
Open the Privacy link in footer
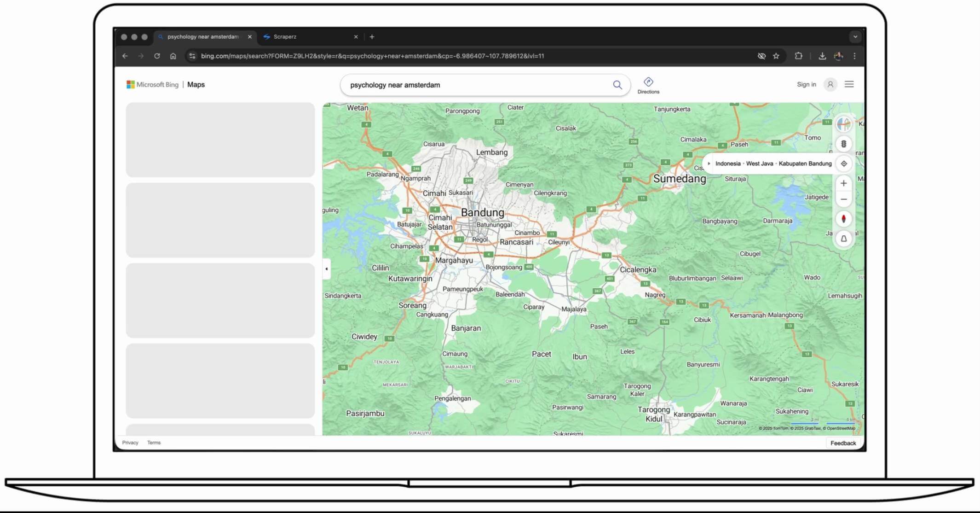click(130, 443)
